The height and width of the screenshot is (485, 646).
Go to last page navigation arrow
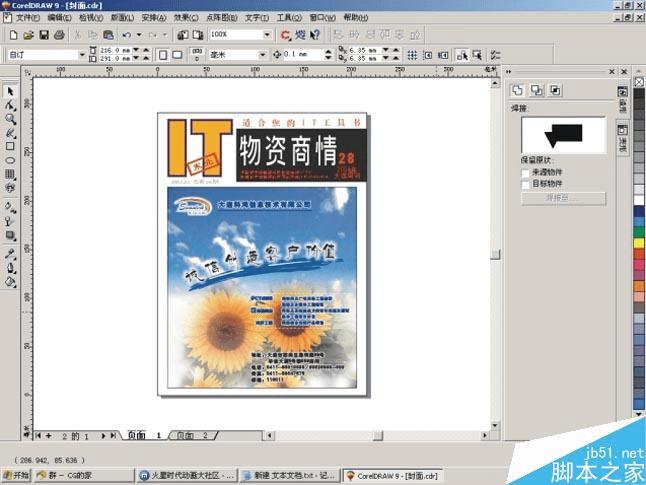[113, 436]
